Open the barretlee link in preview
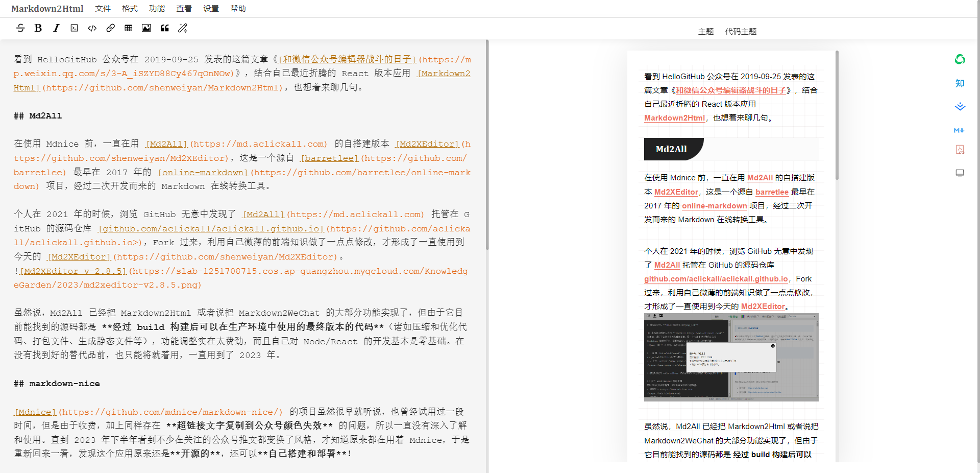The width and height of the screenshot is (980, 473). [772, 192]
